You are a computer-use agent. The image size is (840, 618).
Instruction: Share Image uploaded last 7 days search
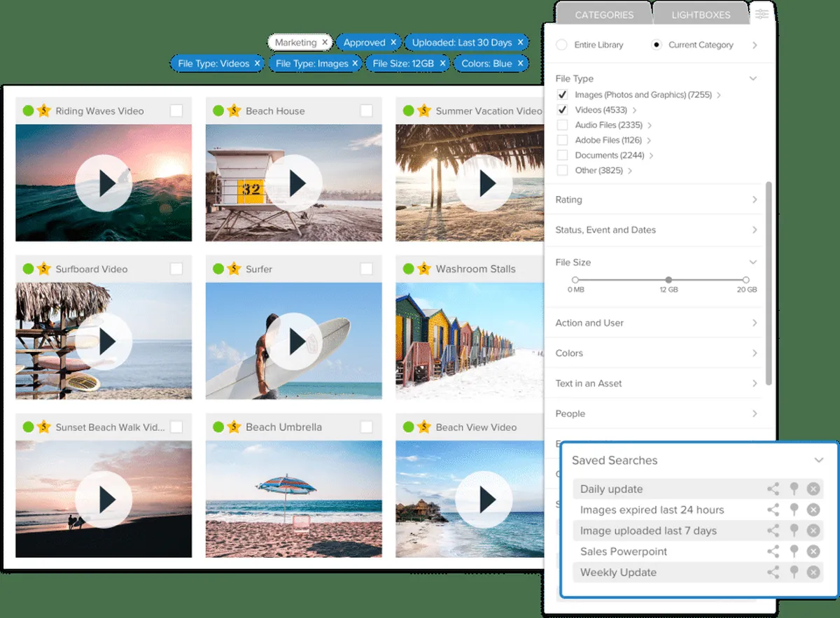773,531
